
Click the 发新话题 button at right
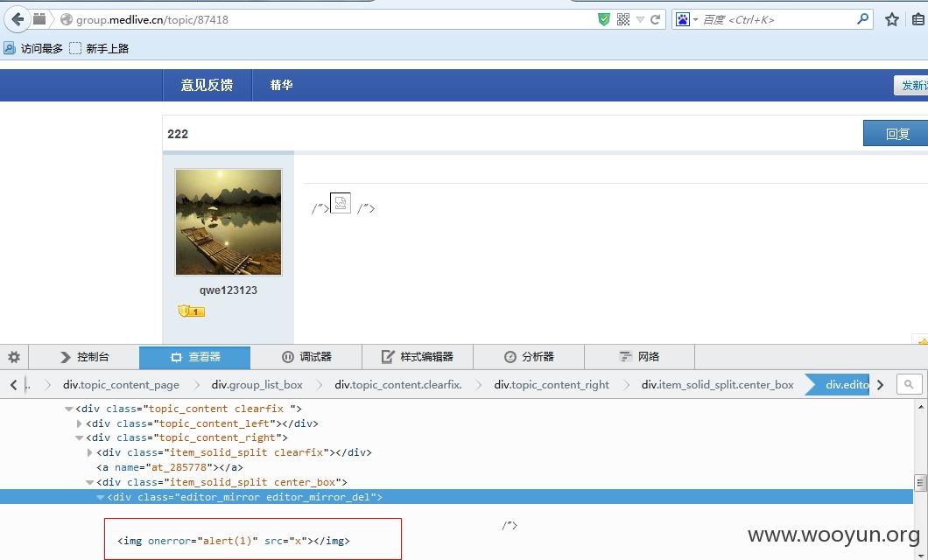click(910, 85)
